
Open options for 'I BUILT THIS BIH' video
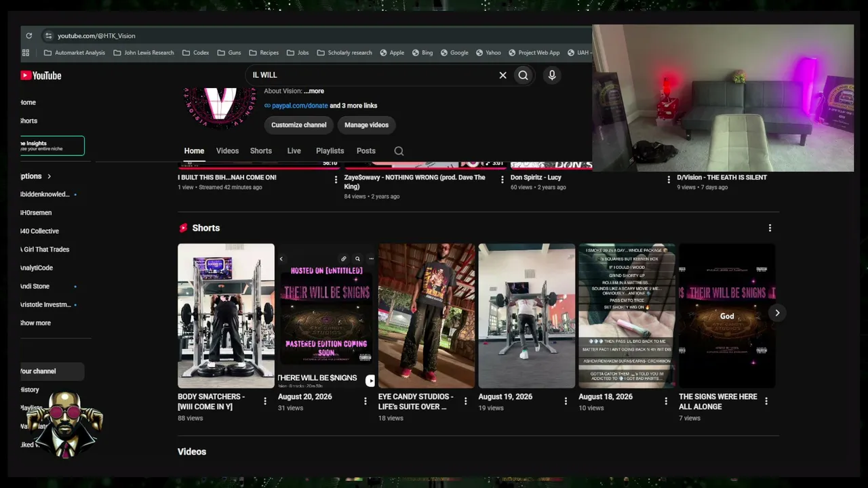click(336, 180)
